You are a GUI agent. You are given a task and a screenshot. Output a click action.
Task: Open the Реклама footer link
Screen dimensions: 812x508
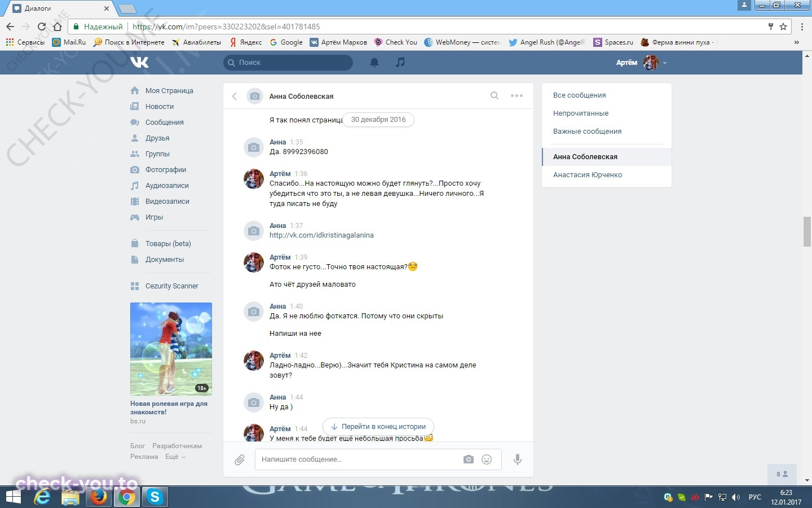click(x=144, y=457)
